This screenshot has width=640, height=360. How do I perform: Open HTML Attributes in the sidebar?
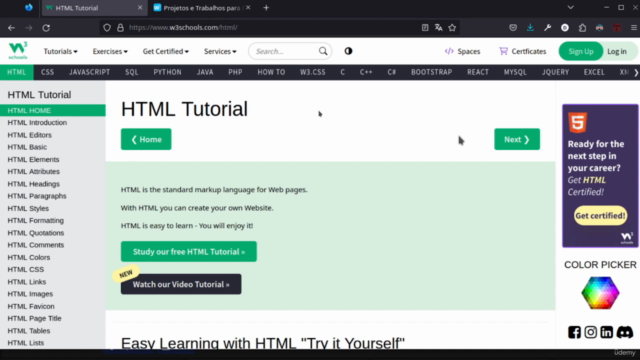click(x=33, y=171)
